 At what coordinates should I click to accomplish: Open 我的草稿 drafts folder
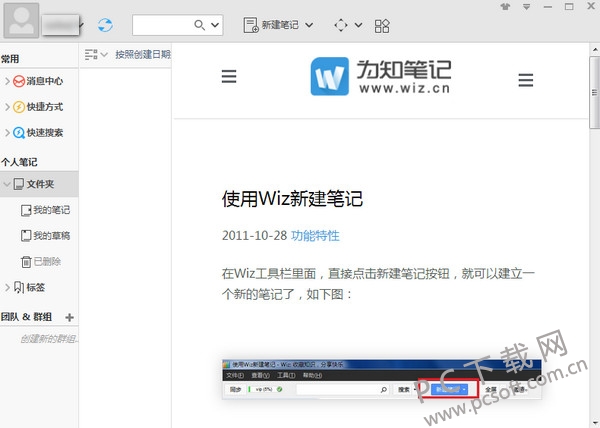click(46, 236)
